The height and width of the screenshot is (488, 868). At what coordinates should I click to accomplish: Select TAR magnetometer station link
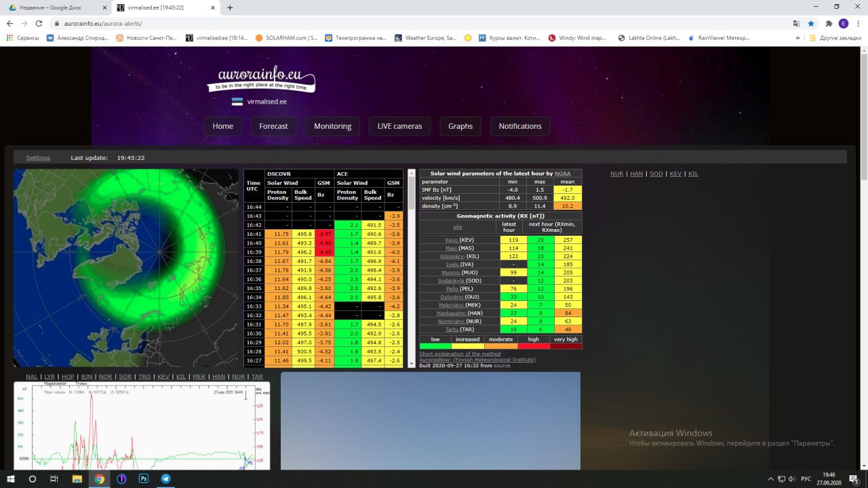[x=257, y=377]
